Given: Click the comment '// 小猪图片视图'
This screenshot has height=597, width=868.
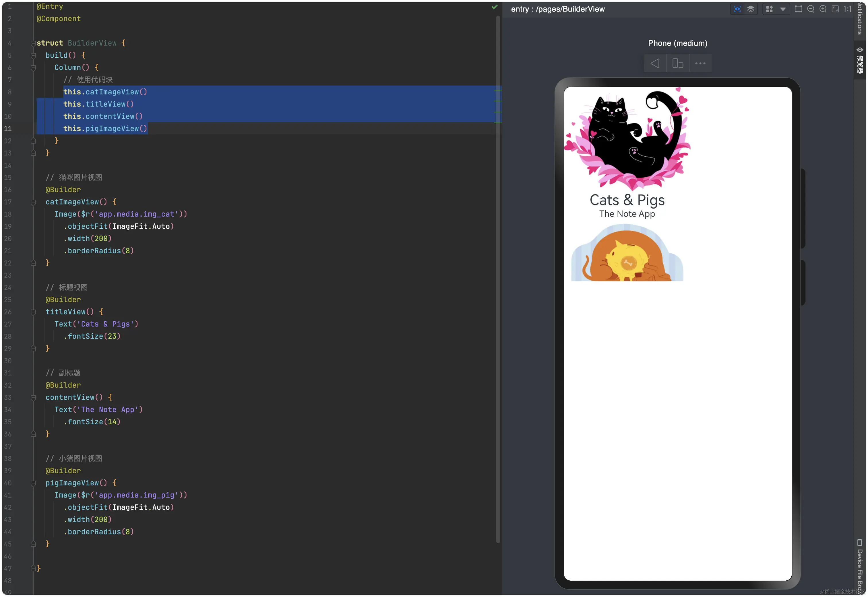Looking at the screenshot, I should coord(74,459).
